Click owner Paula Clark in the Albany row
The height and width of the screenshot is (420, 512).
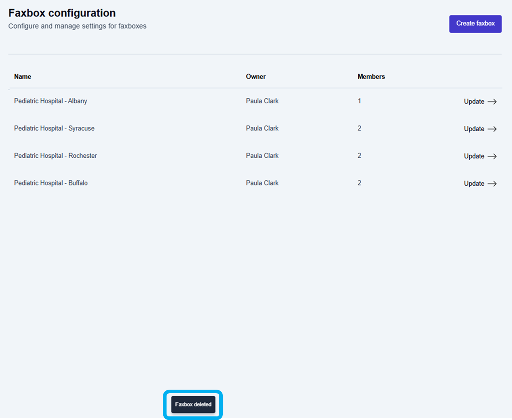click(262, 101)
